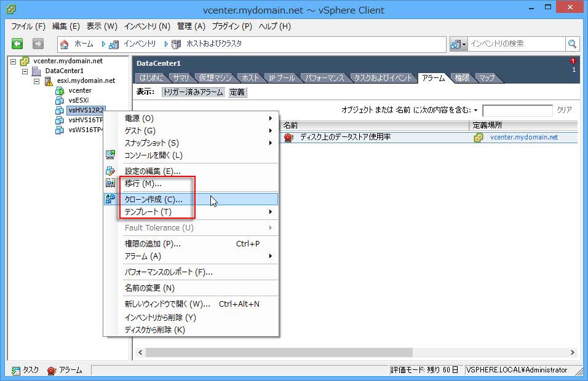Click the vsWS16TP VM icon
This screenshot has height=381, width=588.
(x=60, y=130)
